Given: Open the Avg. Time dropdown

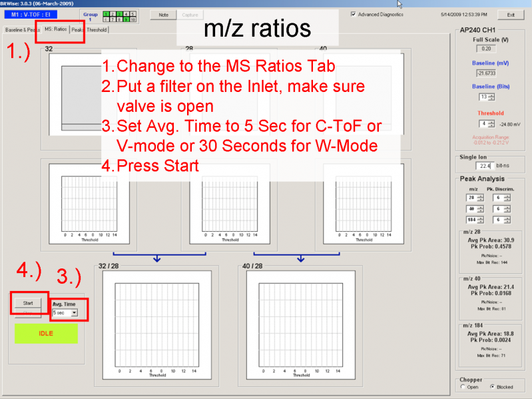Looking at the screenshot, I should [74, 312].
